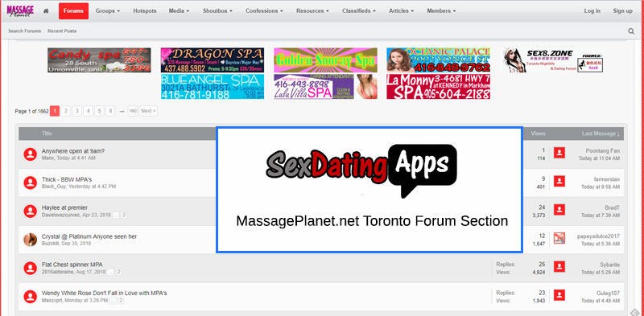Go to page 2 of threads

[66, 111]
